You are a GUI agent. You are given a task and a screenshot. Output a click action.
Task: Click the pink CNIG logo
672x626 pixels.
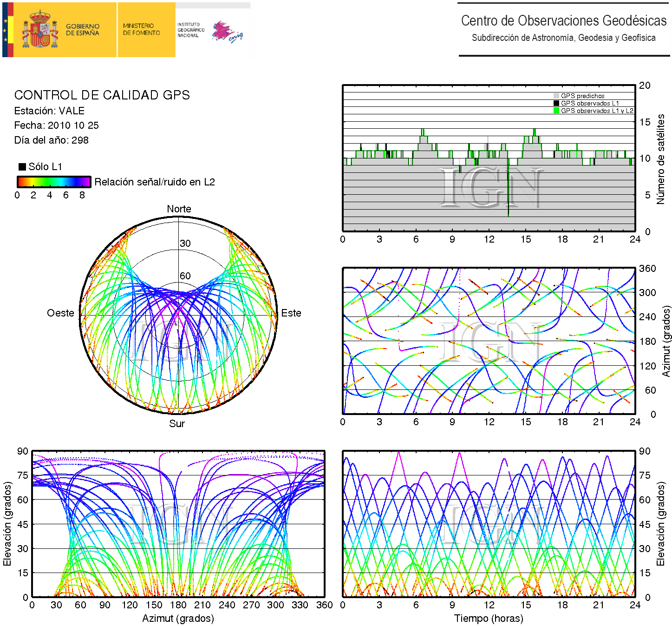click(227, 32)
